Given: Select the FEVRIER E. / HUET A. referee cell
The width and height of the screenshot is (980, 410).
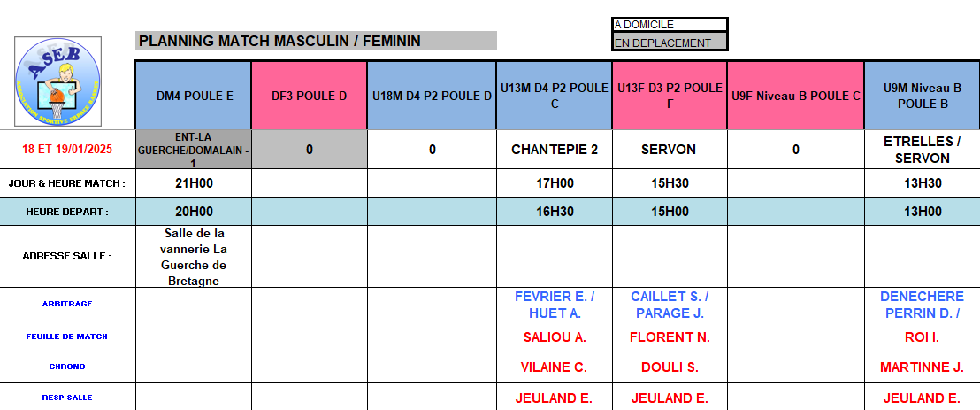Looking at the screenshot, I should click(x=555, y=305).
